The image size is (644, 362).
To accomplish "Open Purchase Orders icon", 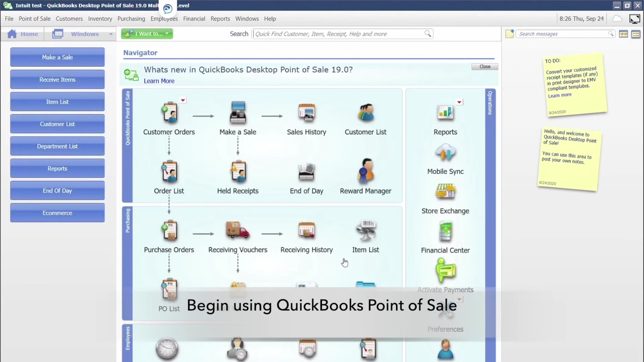I will pos(170,231).
